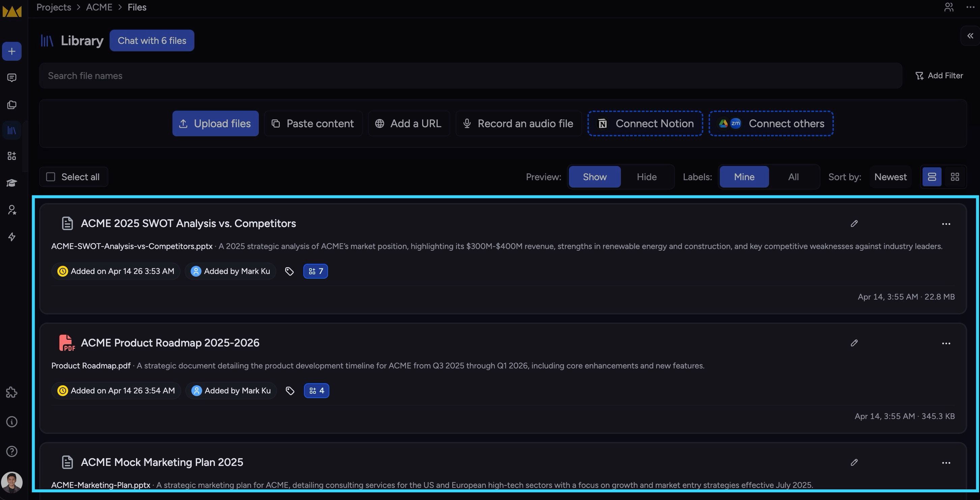Click the new item plus button in sidebar

click(x=12, y=51)
